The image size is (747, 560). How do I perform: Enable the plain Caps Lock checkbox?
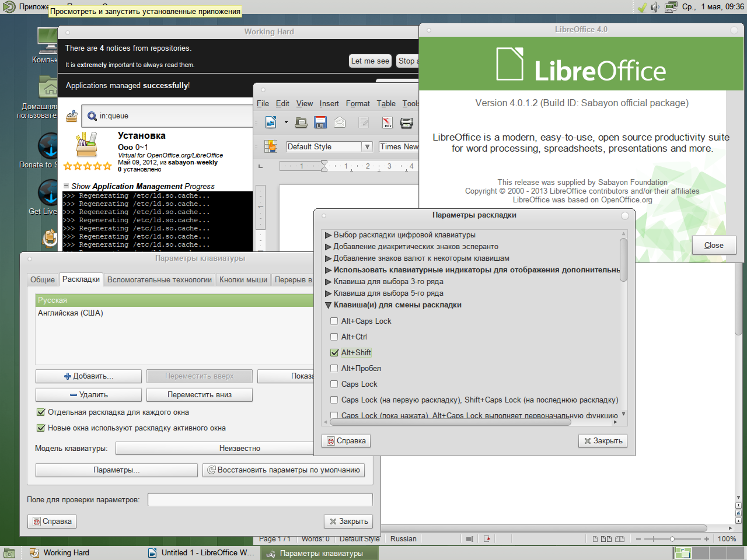[334, 384]
